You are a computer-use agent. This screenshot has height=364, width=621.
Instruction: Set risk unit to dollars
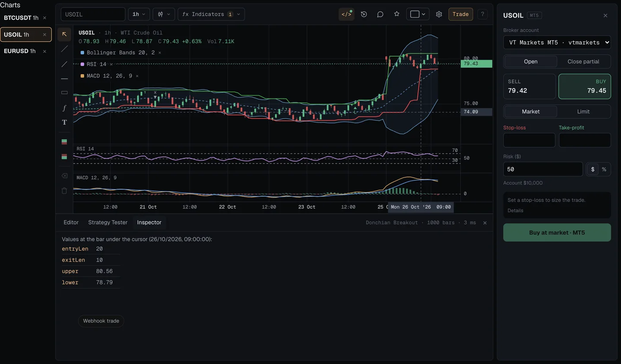(x=593, y=169)
